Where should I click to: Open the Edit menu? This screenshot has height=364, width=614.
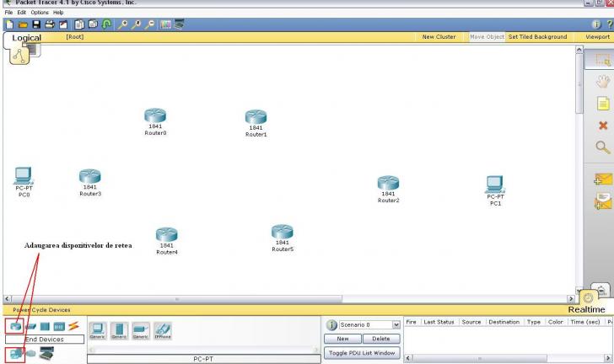coord(22,13)
